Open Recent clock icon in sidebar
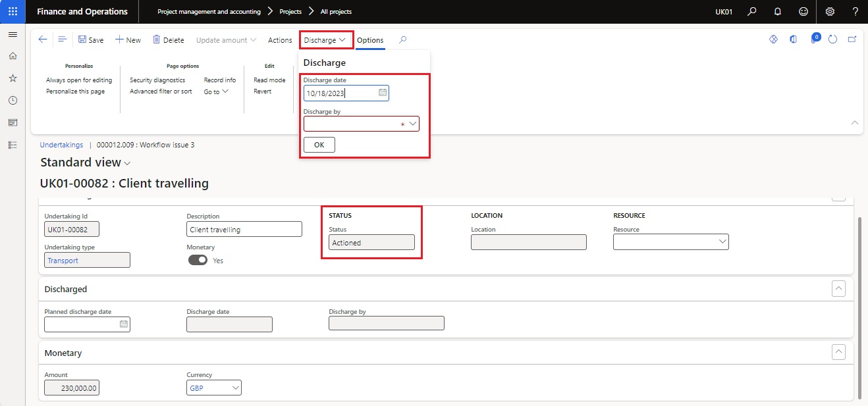The width and height of the screenshot is (868, 406). pos(13,100)
